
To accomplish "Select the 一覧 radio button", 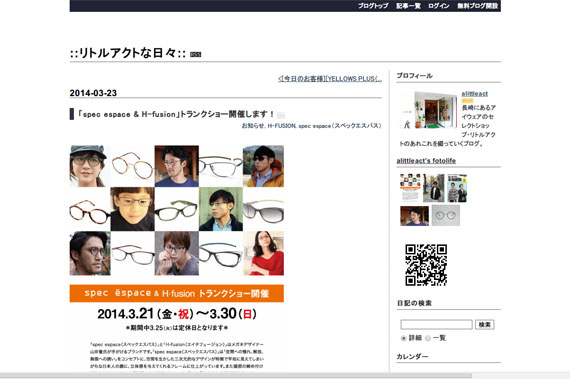I will [x=428, y=338].
